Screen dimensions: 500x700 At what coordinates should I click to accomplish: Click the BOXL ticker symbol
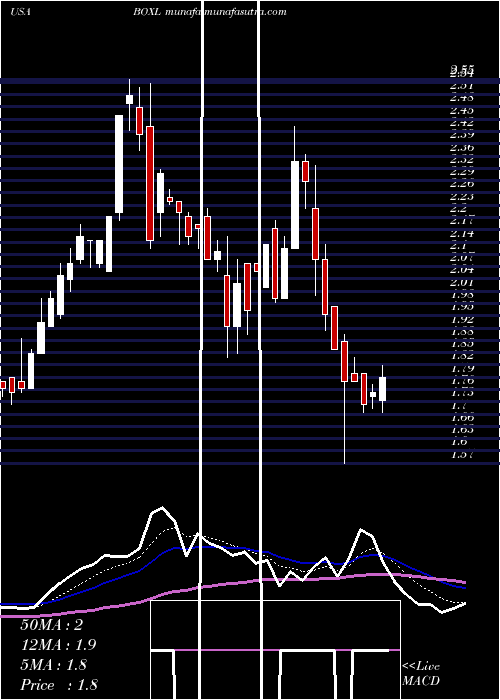(146, 12)
